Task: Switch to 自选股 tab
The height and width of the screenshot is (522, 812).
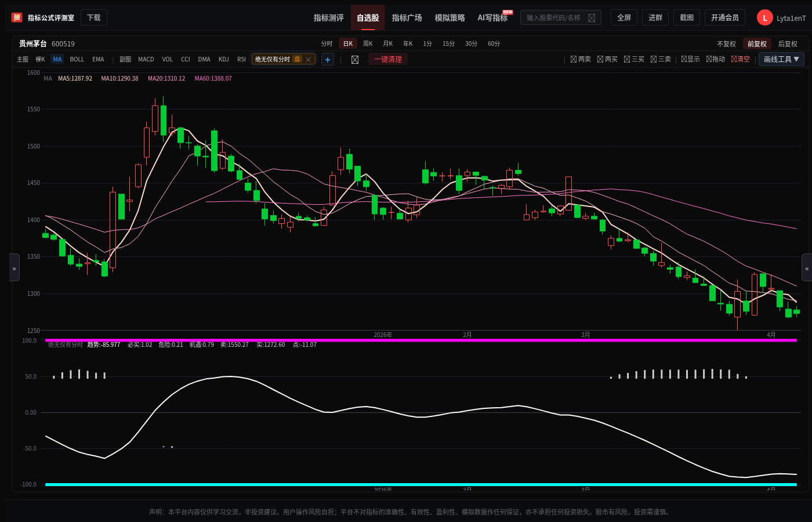Action: pyautogui.click(x=368, y=18)
